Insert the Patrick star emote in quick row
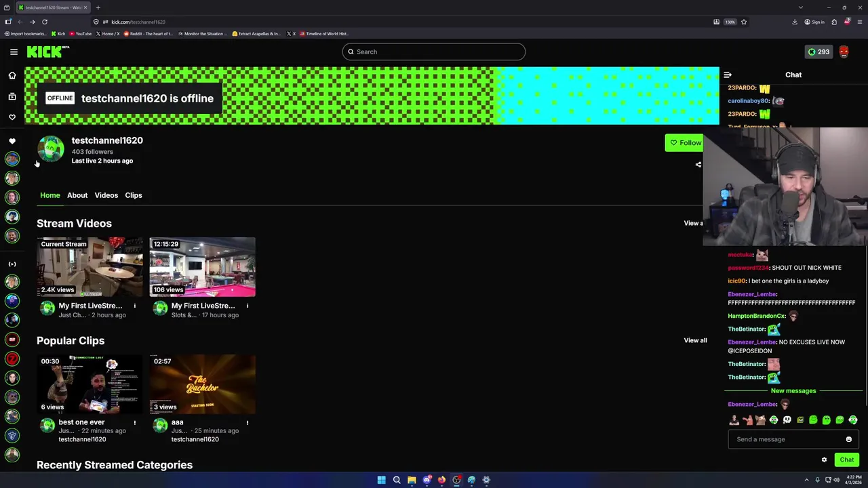 click(747, 420)
